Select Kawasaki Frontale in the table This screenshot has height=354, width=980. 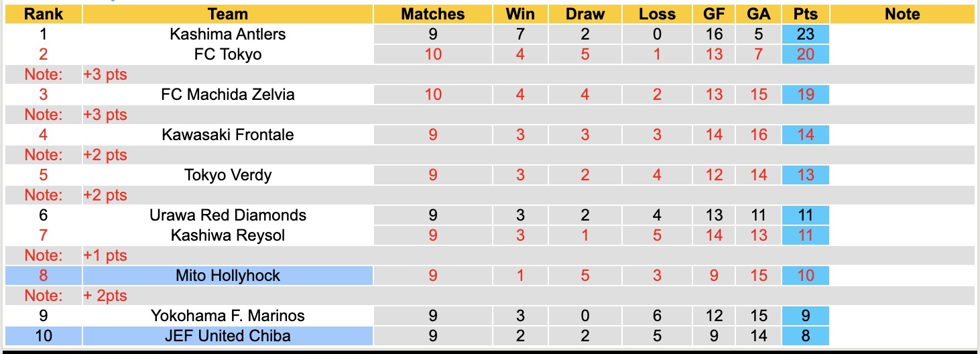click(x=227, y=135)
